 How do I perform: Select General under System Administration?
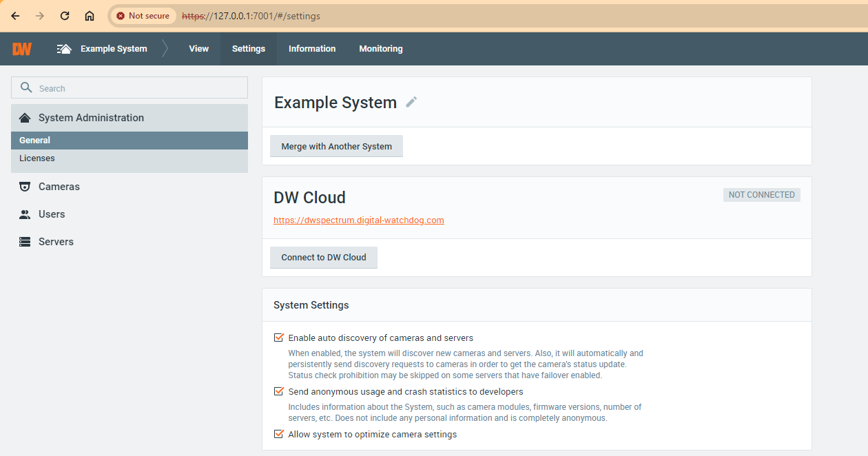(35, 141)
